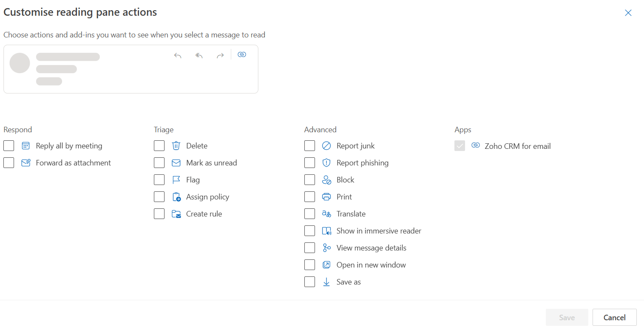This screenshot has width=644, height=333.
Task: Click the Flag icon in Triage
Action: click(x=176, y=180)
